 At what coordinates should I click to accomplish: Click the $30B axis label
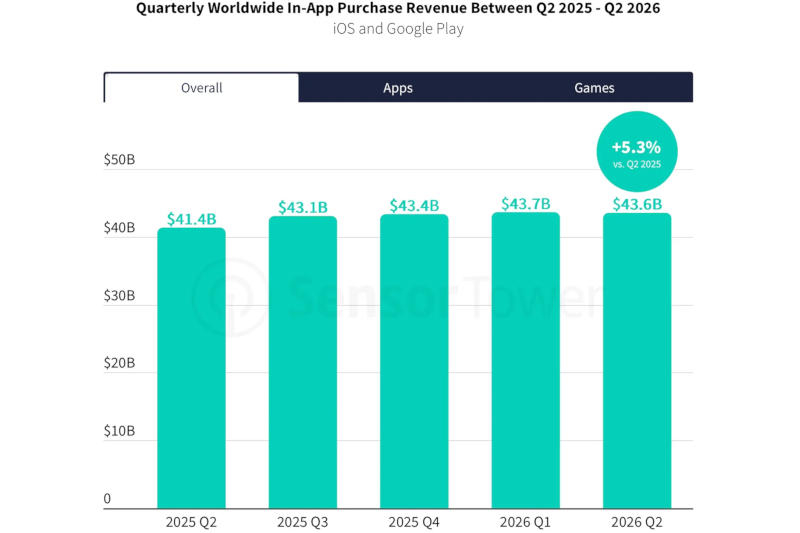[119, 295]
